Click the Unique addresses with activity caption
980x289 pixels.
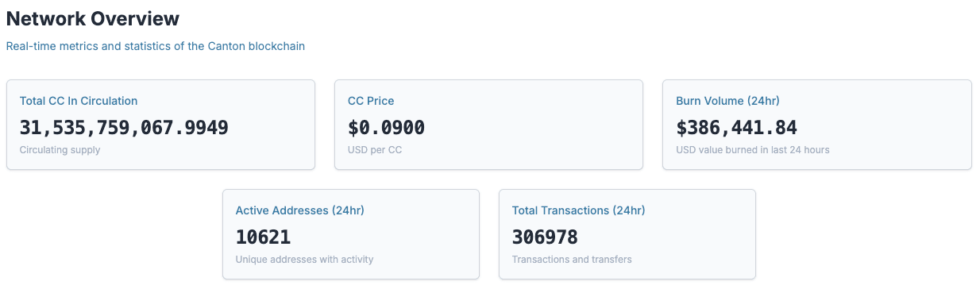pyautogui.click(x=304, y=260)
